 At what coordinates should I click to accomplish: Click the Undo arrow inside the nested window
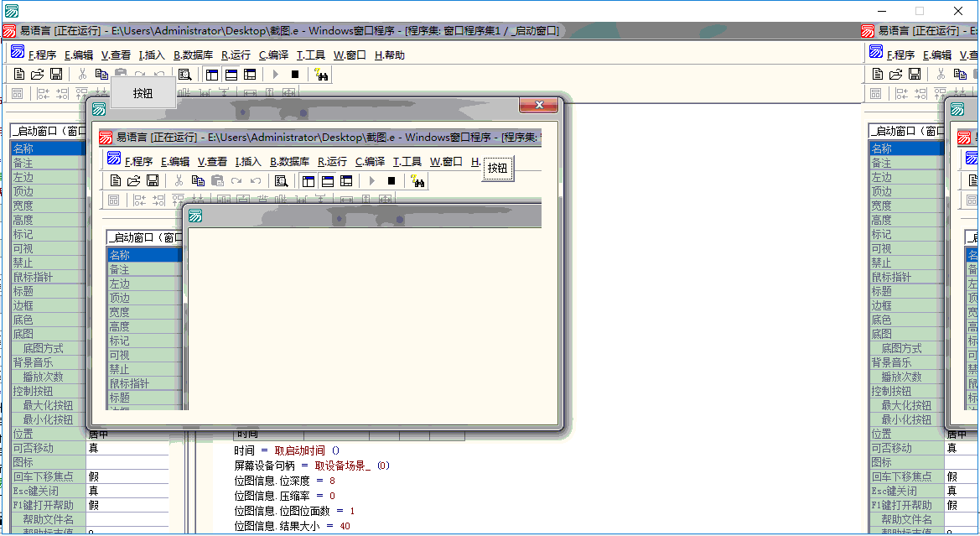point(256,180)
